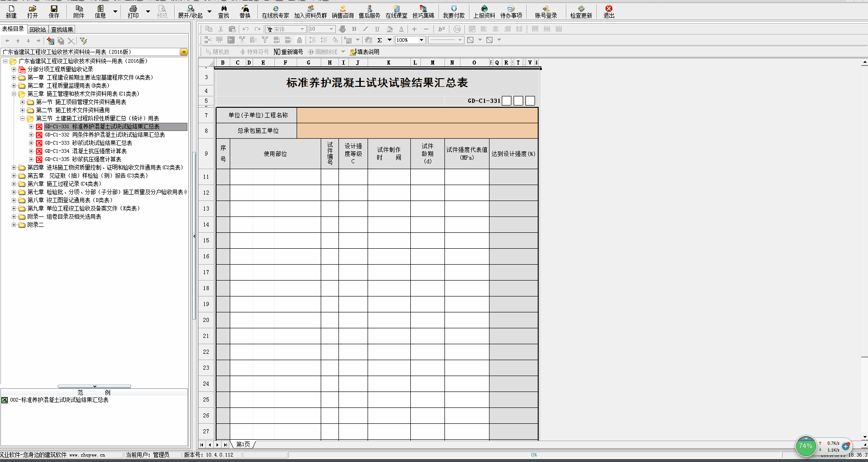The width and height of the screenshot is (868, 462).
Task: Tick the third box beside GD-C1-331
Action: pyautogui.click(x=530, y=101)
